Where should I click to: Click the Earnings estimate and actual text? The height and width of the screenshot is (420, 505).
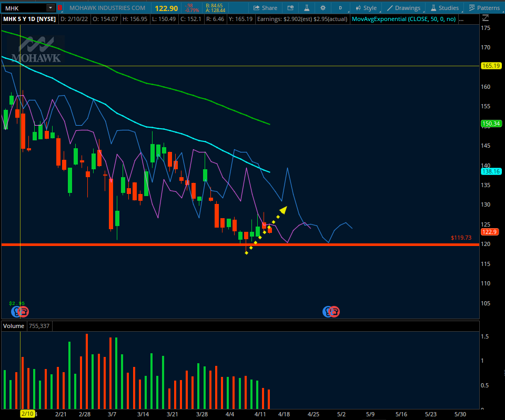point(302,19)
